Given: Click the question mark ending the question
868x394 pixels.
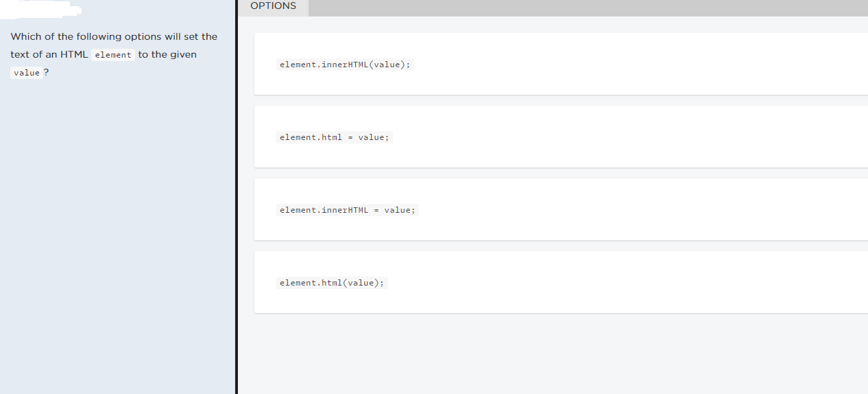Looking at the screenshot, I should (46, 73).
